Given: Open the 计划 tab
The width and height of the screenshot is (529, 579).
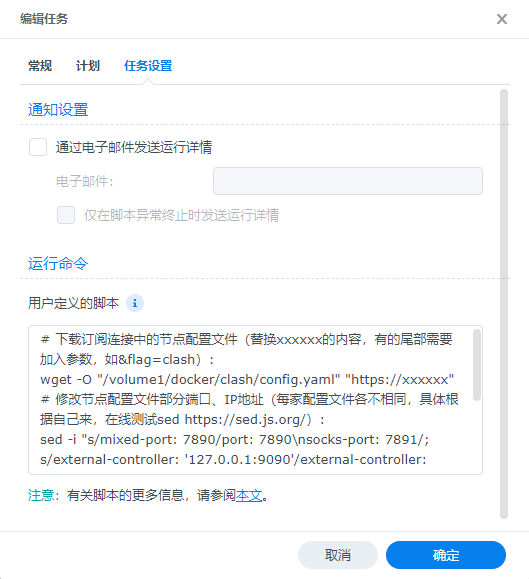Looking at the screenshot, I should tap(88, 66).
